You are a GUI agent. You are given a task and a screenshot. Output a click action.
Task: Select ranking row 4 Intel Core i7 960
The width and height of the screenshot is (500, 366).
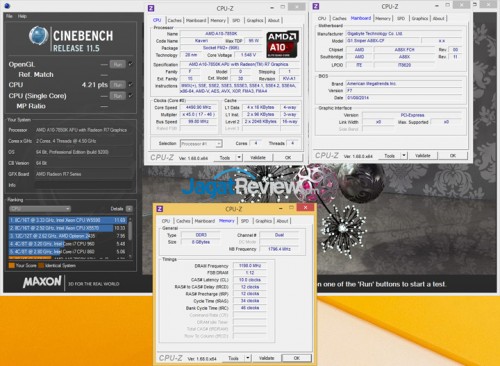(x=68, y=244)
